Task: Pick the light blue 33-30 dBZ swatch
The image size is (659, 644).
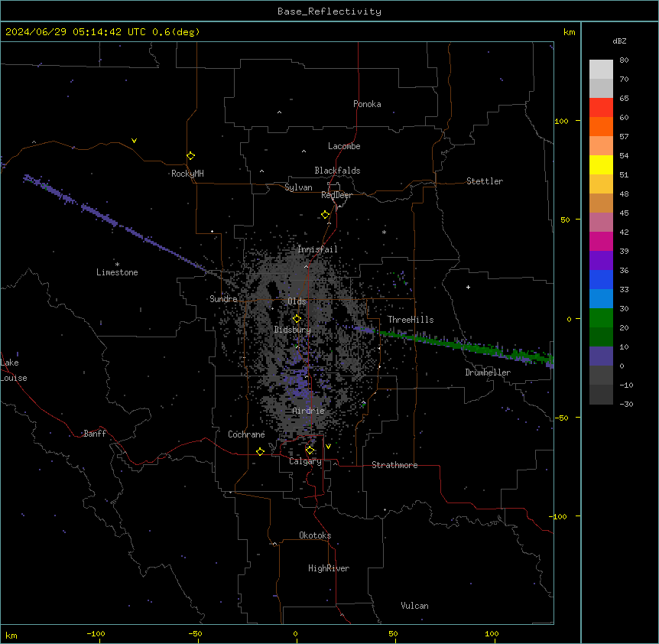Action: point(601,299)
